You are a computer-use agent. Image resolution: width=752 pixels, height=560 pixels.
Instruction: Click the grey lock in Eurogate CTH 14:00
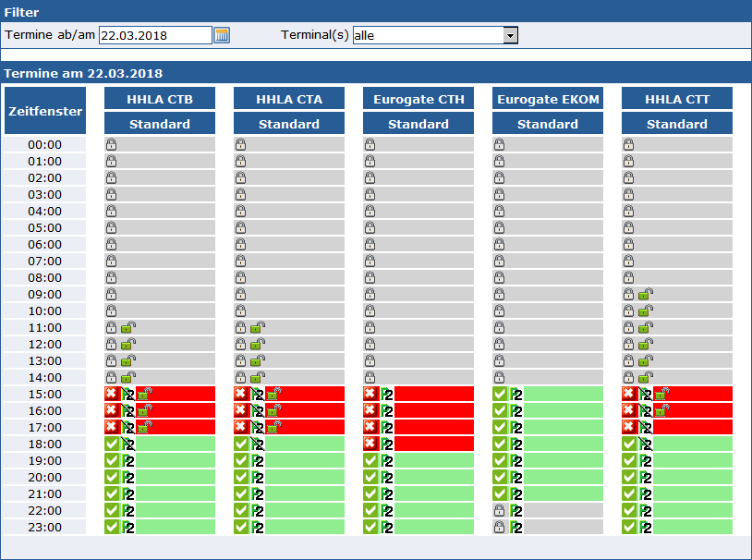point(370,378)
